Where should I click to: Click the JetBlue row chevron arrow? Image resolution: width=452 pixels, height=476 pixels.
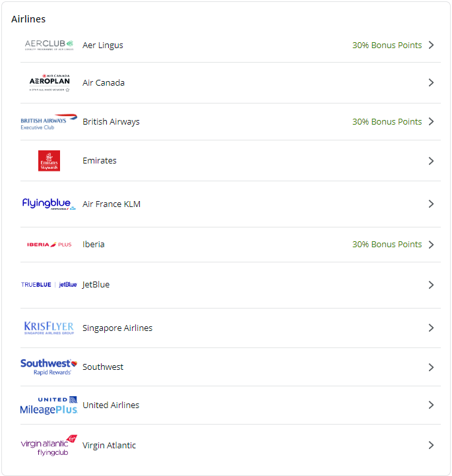point(431,285)
